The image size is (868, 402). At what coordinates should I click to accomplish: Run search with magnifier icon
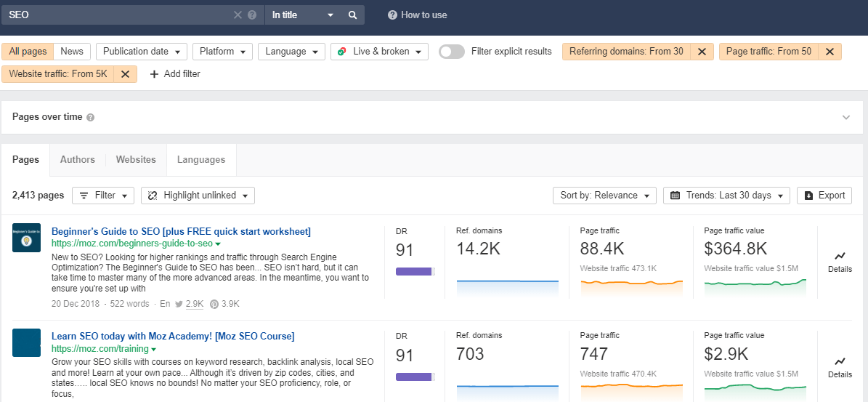352,15
